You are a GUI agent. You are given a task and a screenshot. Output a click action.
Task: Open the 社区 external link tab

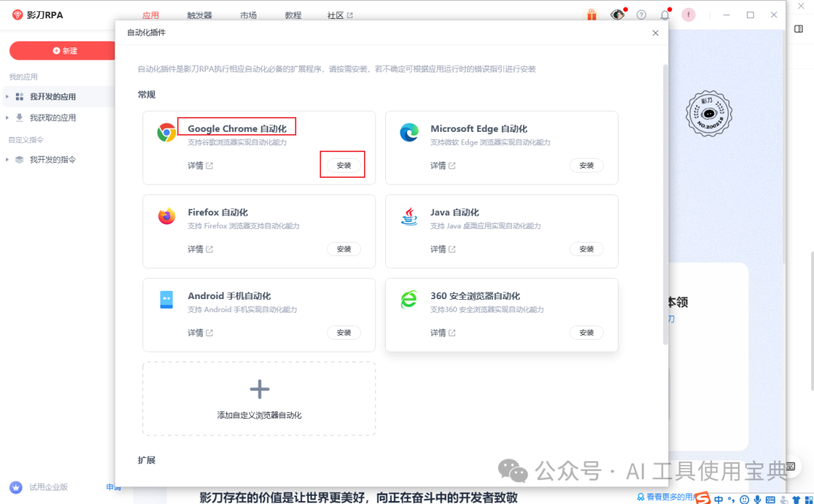(340, 15)
